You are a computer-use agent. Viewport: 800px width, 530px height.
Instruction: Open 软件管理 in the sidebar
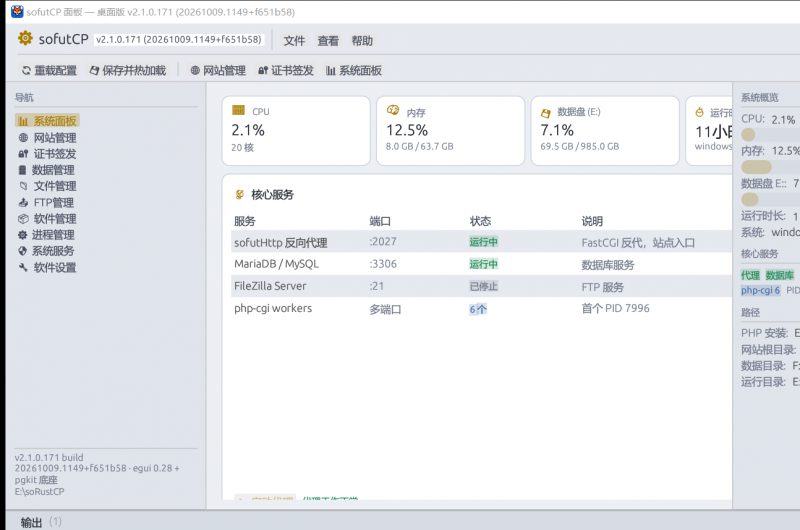[47, 219]
